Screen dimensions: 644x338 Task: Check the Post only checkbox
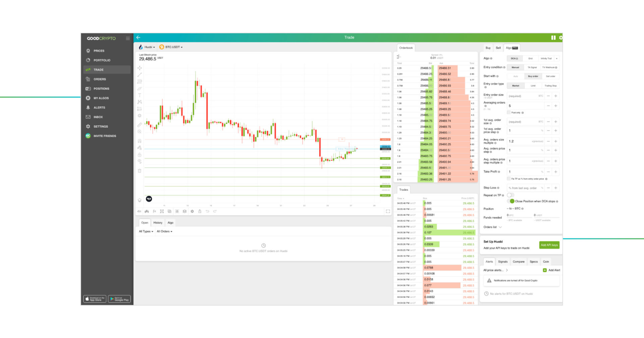pyautogui.click(x=509, y=113)
